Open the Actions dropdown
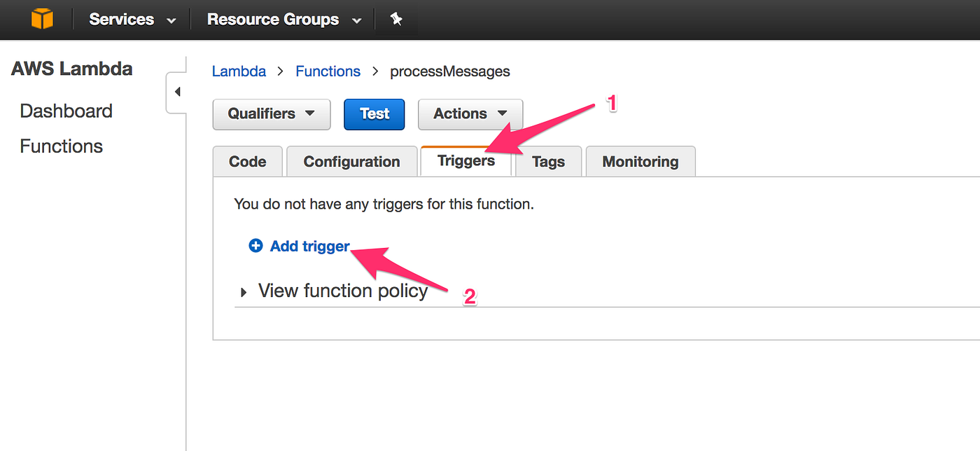Viewport: 980px width, 451px height. (470, 113)
